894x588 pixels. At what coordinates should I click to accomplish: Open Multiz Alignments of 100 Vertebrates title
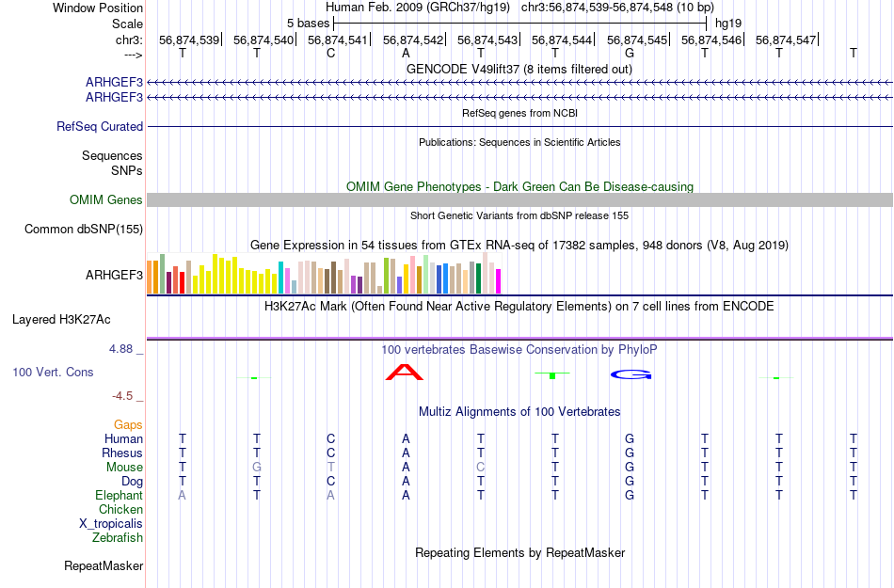coord(519,411)
